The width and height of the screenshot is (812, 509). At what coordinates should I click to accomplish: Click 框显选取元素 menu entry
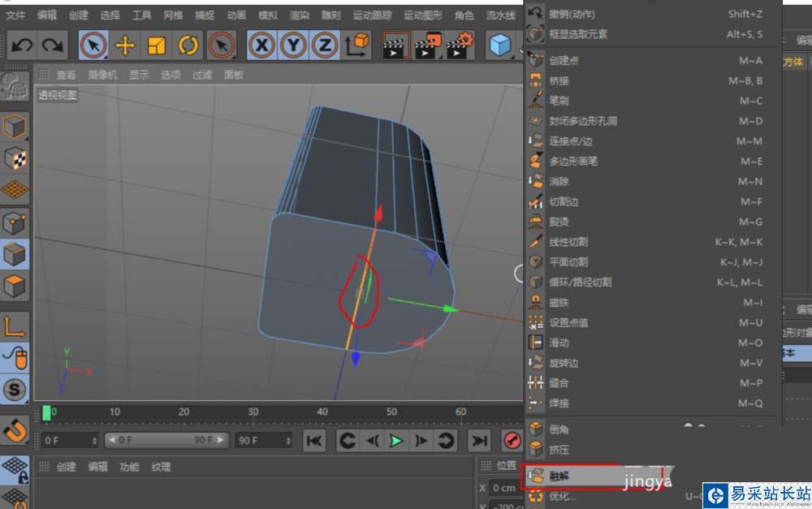pyautogui.click(x=651, y=34)
